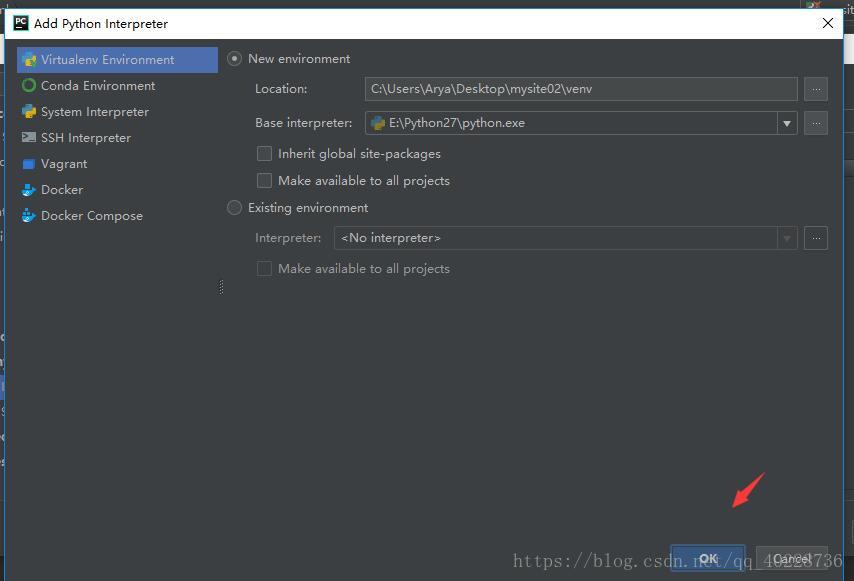The width and height of the screenshot is (854, 581).
Task: Click the Docker whale icon
Action: 29,190
